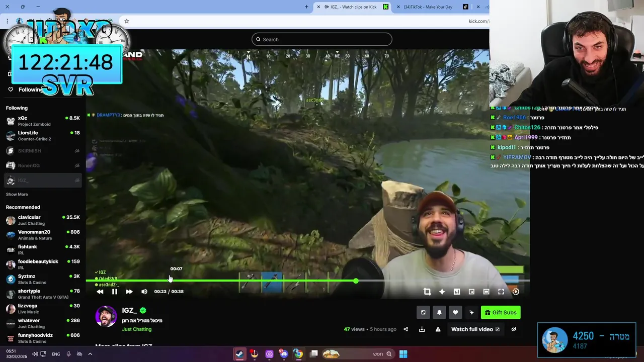
Task: Open Syztmz recommended channel
Action: (x=43, y=279)
